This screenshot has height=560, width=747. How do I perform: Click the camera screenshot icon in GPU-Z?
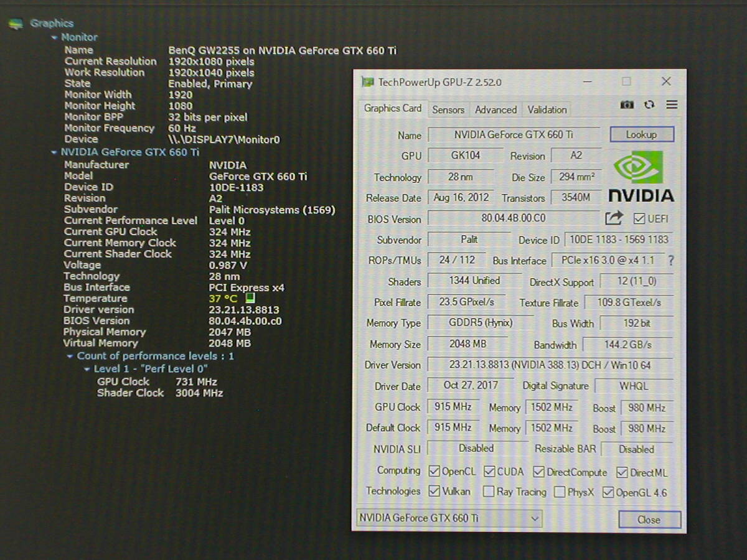627,105
